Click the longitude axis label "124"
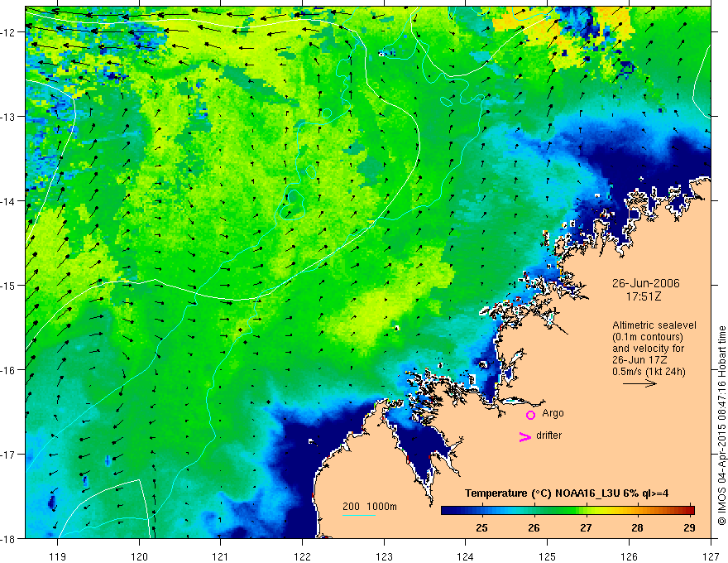This screenshot has height=563, width=728. pos(466,556)
